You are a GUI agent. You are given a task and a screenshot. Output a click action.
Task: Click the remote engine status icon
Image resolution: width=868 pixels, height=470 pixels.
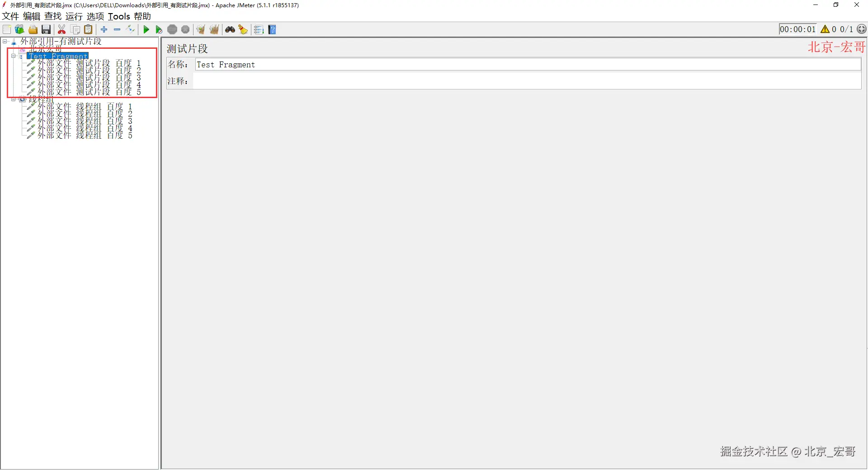(862, 29)
